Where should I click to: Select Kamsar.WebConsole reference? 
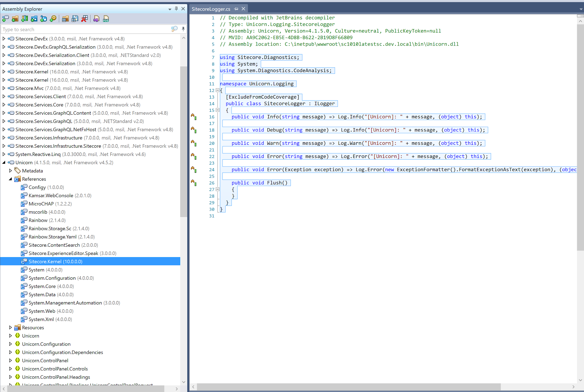click(x=60, y=196)
